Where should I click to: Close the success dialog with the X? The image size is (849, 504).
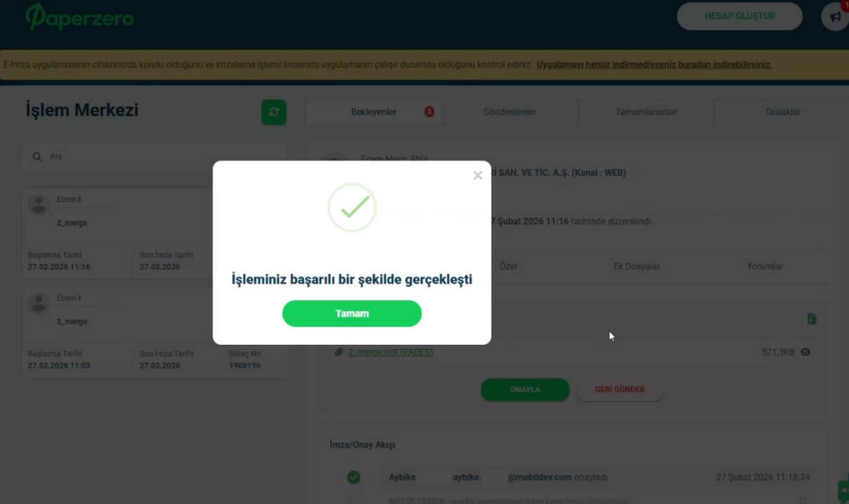(477, 175)
